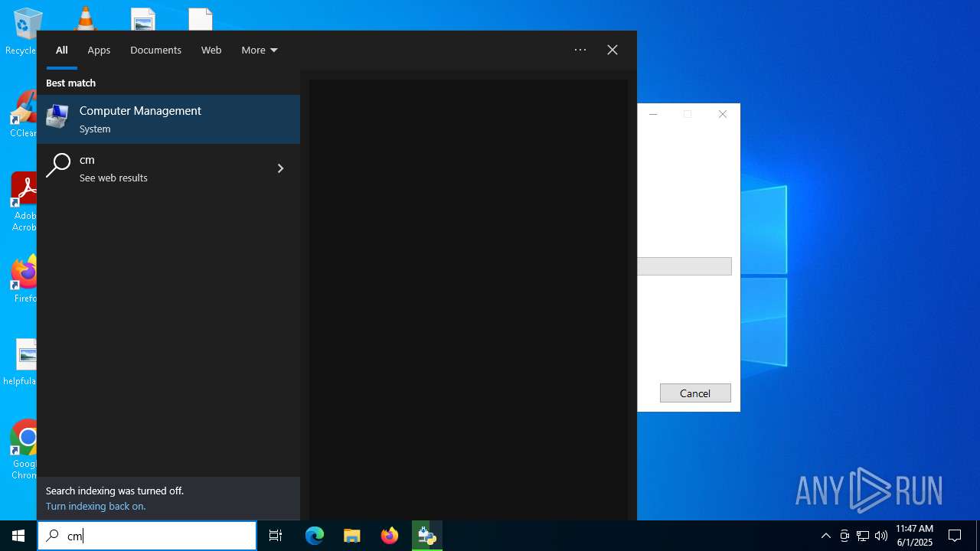The height and width of the screenshot is (551, 980).
Task: Select the CCleaner desktop icon
Action: (24, 115)
